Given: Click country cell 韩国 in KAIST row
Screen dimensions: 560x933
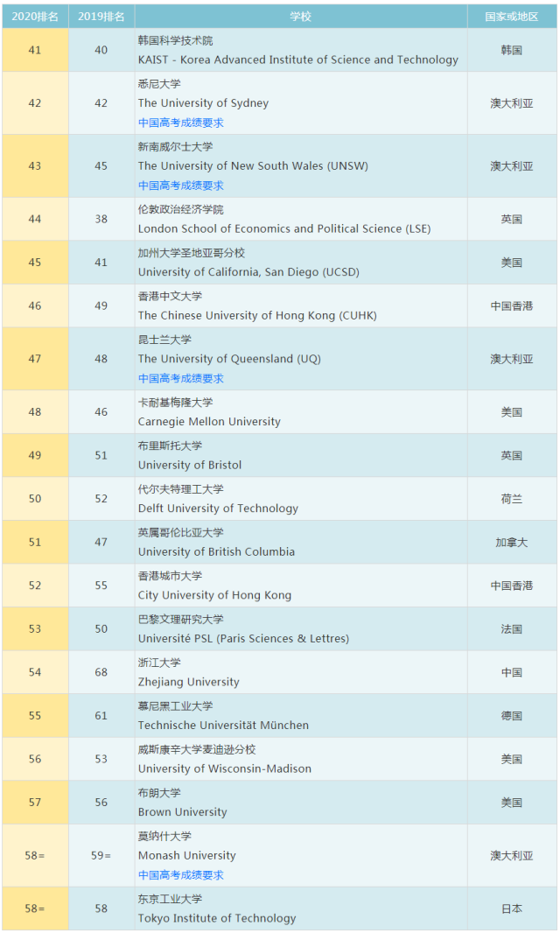Looking at the screenshot, I should [x=512, y=51].
